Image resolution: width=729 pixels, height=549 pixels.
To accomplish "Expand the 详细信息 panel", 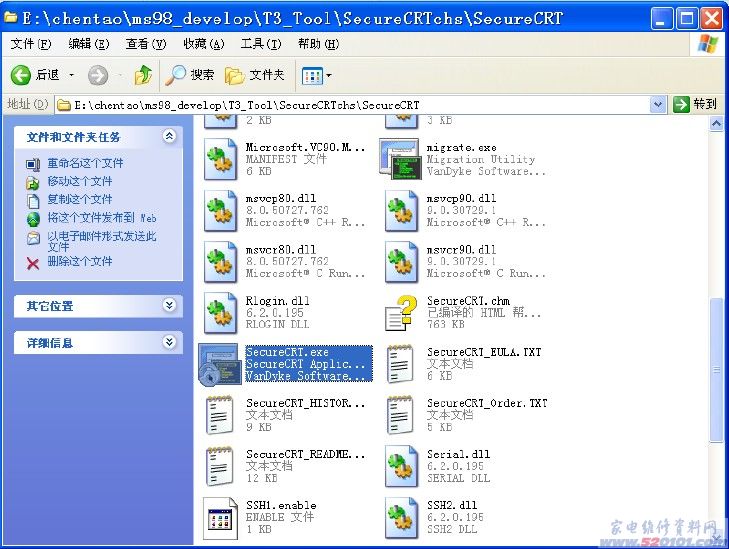I will click(168, 342).
